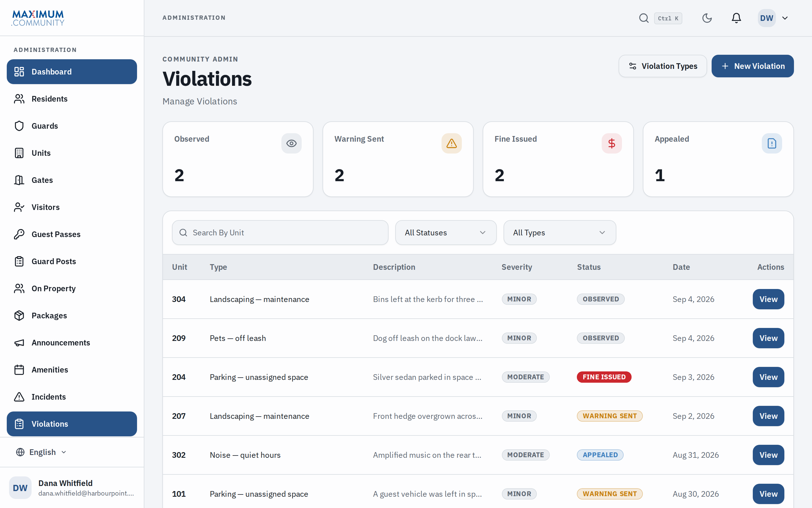Click the Observed stat card
The width and height of the screenshot is (812, 508).
point(238,159)
